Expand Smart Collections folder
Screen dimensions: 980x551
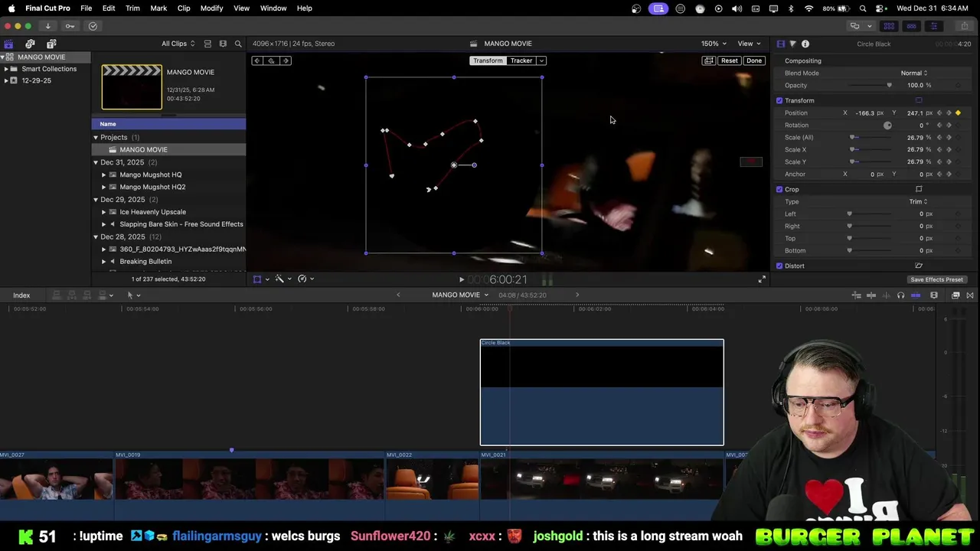(x=6, y=69)
